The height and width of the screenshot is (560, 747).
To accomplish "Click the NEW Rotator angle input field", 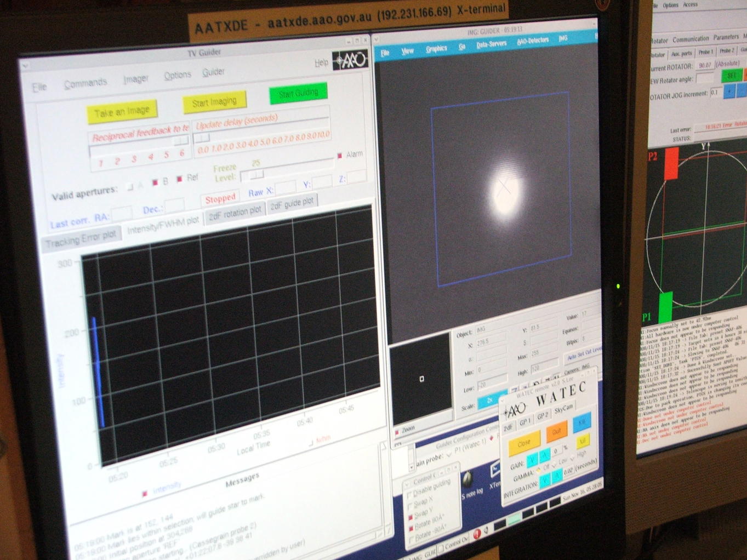I will pyautogui.click(x=704, y=78).
